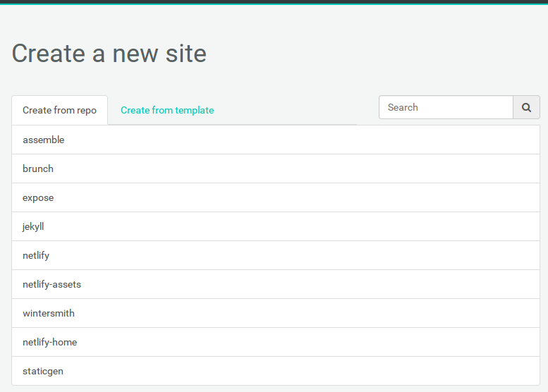The image size is (548, 392).
Task: Choose the netlify repo row
Action: (276, 255)
